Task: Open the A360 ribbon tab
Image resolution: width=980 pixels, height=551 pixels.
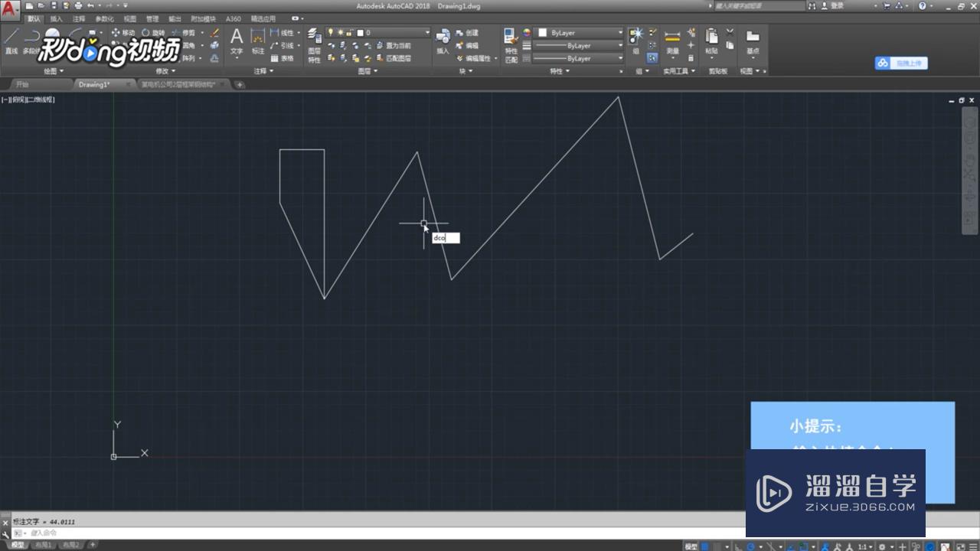Action: click(x=233, y=18)
